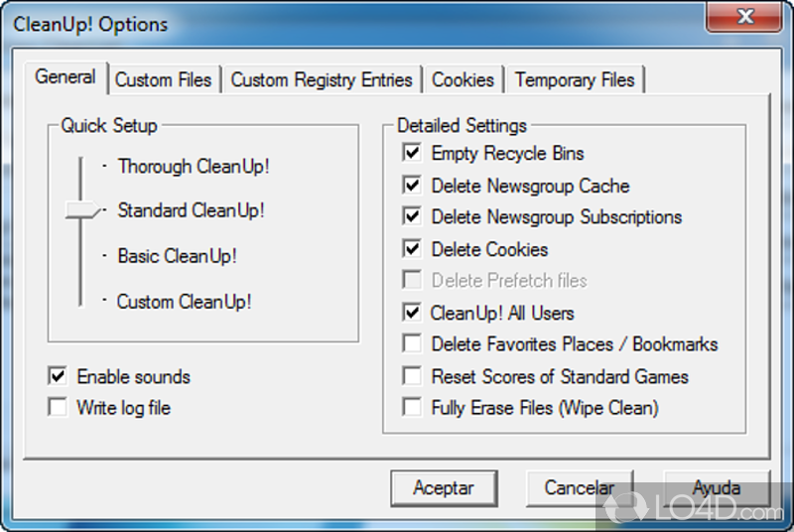
Task: Disable Delete Newsgroup Subscriptions option
Action: [x=412, y=217]
